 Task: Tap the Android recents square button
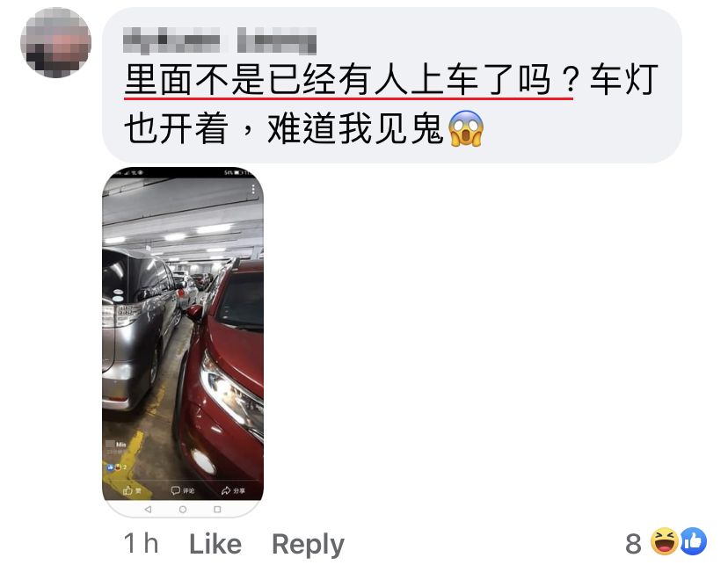click(217, 510)
